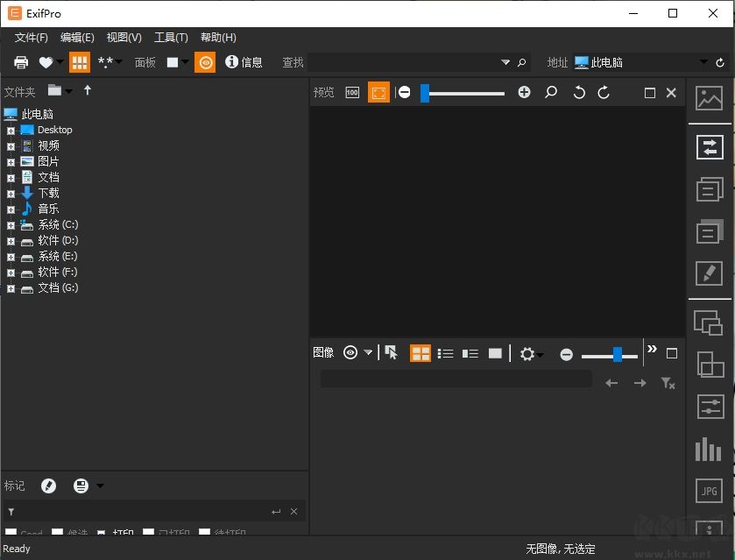Set preview zoom to 100% actual size

(x=351, y=92)
